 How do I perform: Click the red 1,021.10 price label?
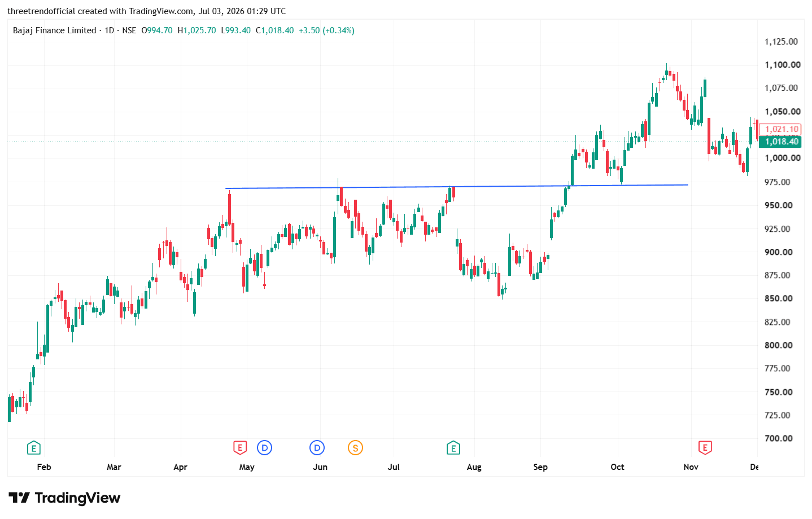(782, 129)
